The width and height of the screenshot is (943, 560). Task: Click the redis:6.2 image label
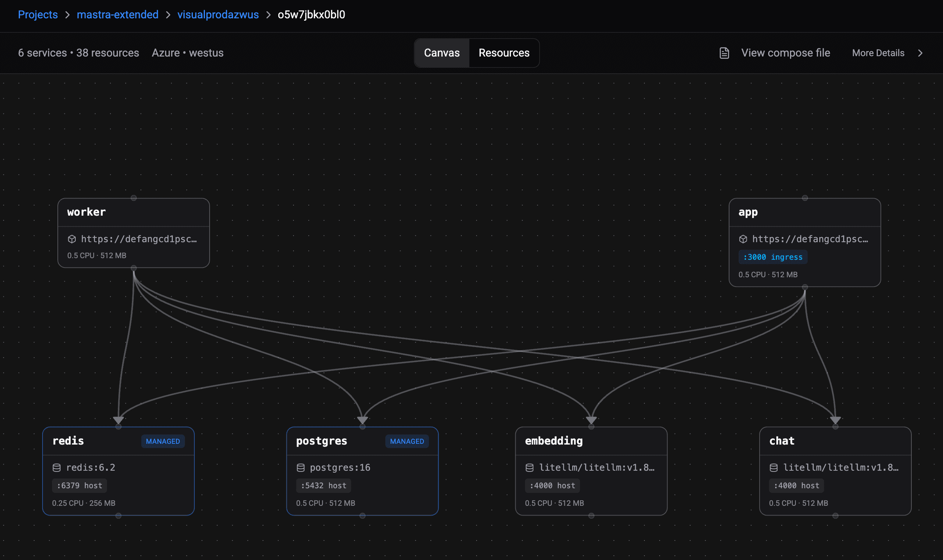click(91, 468)
